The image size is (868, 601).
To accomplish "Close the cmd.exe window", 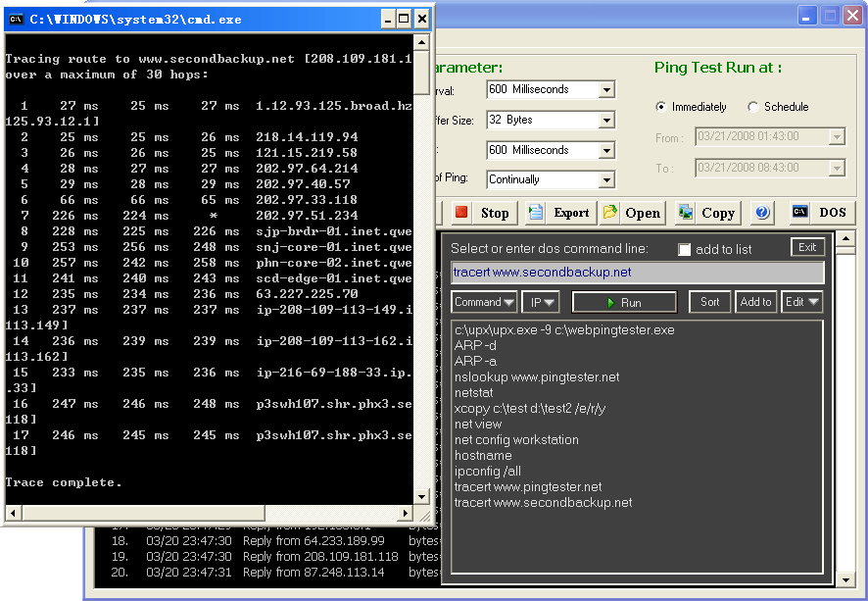I will (422, 20).
